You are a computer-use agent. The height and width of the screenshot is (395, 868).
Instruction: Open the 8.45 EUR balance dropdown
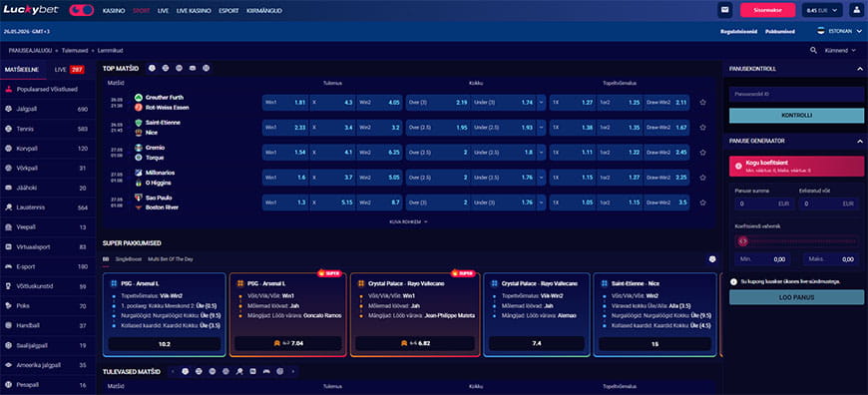coord(822,10)
